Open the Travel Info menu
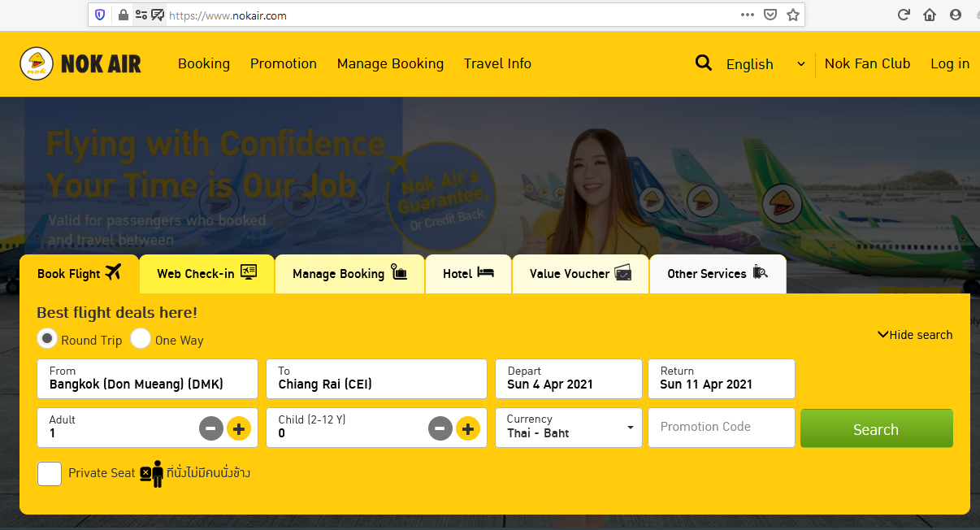 click(x=497, y=63)
